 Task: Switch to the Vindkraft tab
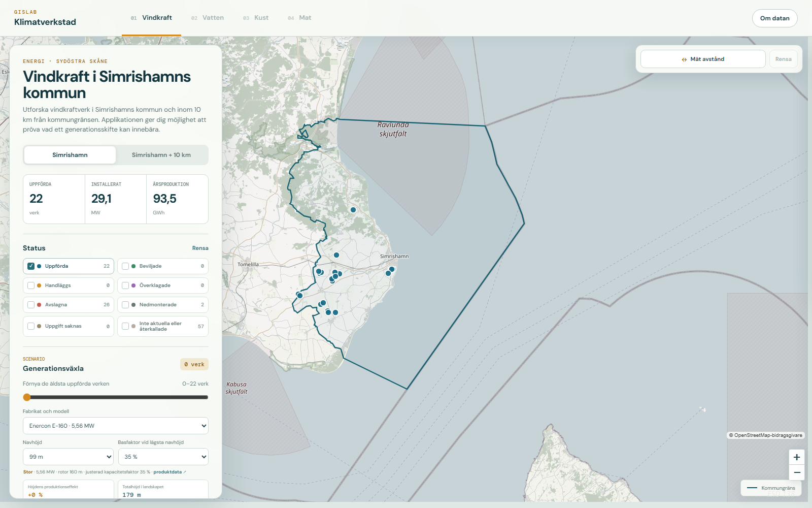[x=151, y=18]
